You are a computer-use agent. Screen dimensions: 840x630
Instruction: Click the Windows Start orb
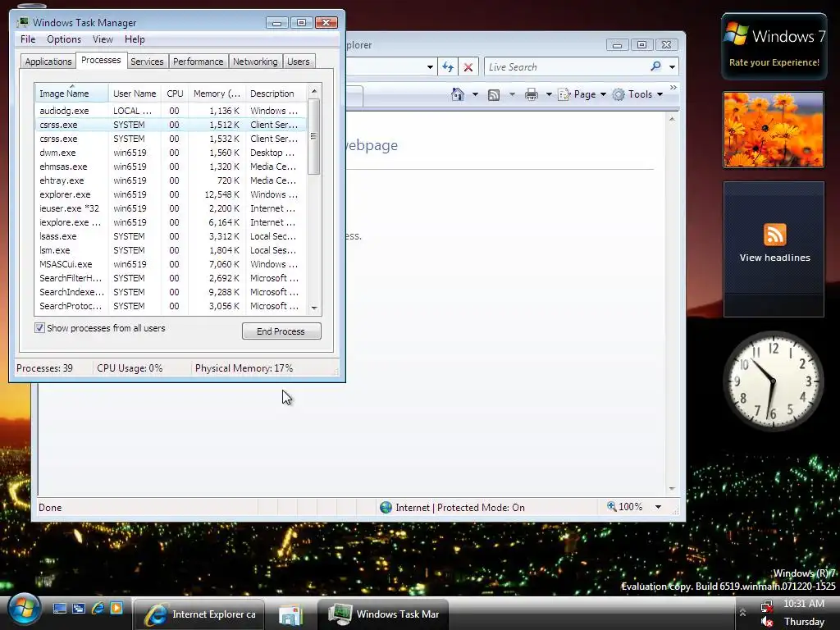click(24, 609)
